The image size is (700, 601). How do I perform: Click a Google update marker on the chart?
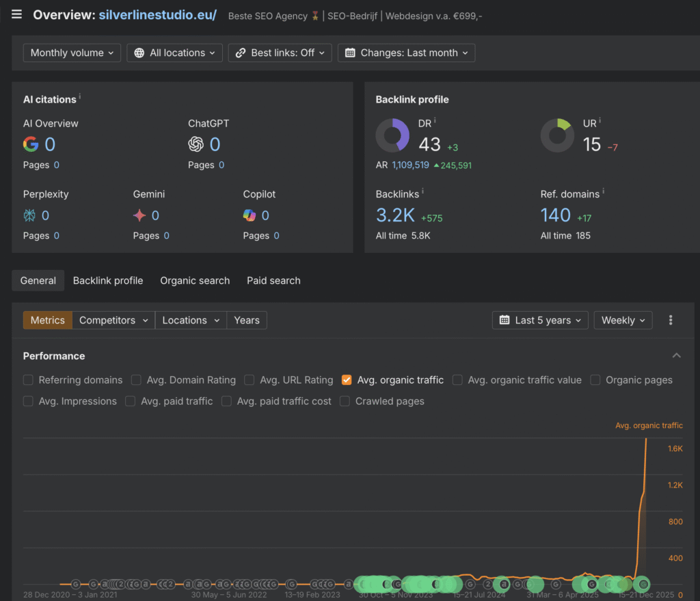470,585
